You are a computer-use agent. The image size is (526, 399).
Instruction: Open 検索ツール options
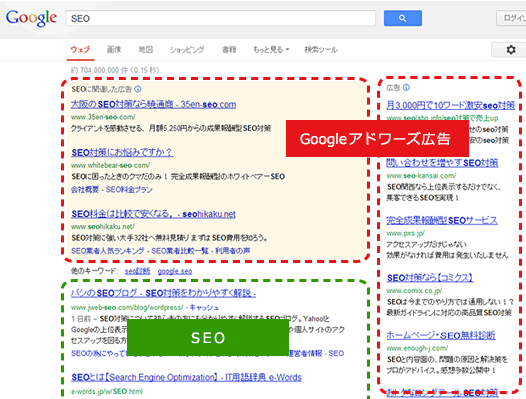pos(321,50)
